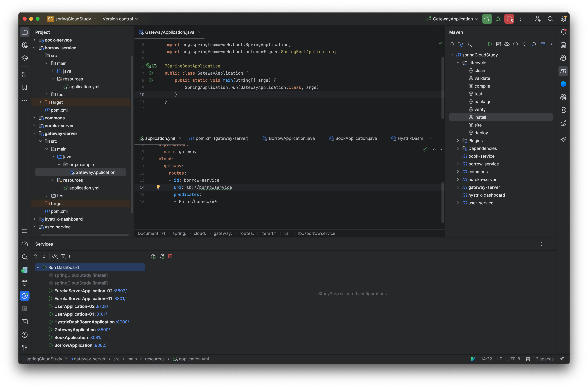Viewport: 588px width, 388px height.
Task: Switch to GatewayApplication.java editor tab
Action: 170,32
